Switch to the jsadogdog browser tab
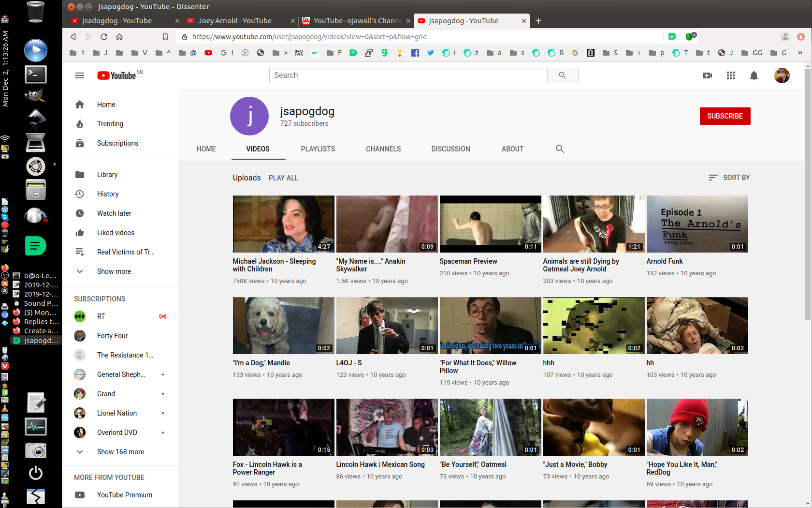 (124, 21)
